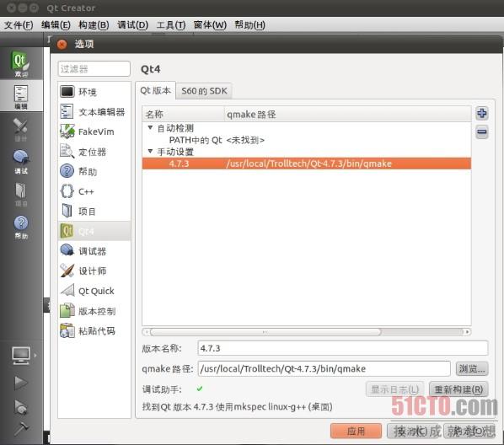Viewport: 504px width, 445px height.
Task: Select the 粘贴代码 code pasting category
Action: (94, 331)
